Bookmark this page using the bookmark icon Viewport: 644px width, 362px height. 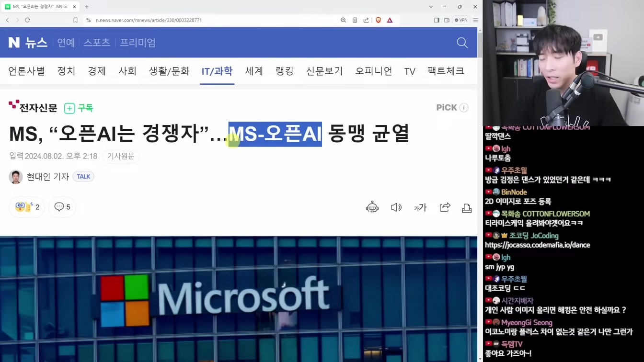75,20
